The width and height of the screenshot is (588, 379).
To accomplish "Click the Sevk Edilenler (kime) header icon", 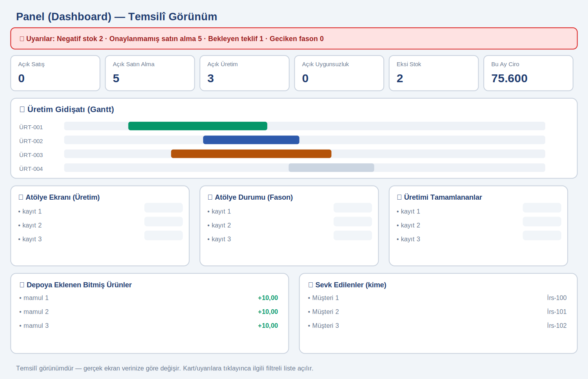I will [311, 285].
